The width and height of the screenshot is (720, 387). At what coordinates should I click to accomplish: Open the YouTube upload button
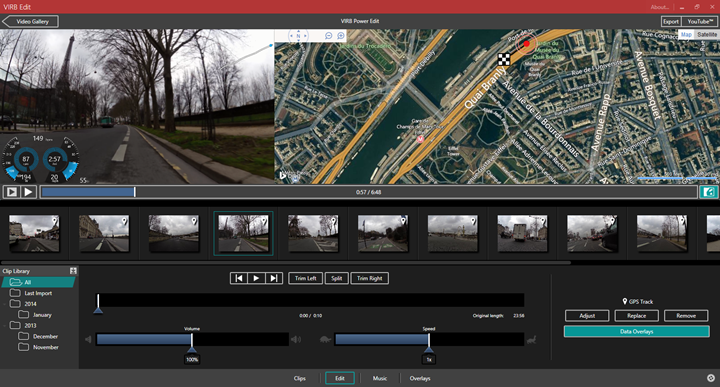[x=700, y=21]
